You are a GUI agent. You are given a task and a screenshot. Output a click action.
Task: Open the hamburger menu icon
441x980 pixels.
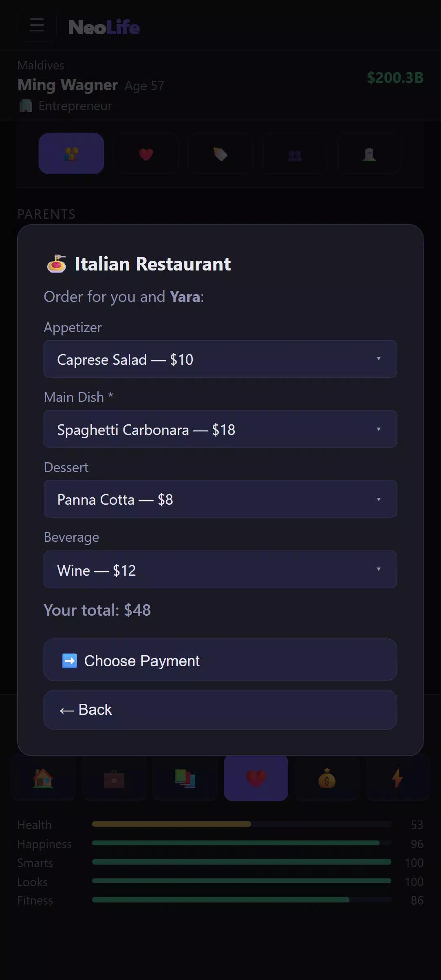pos(37,25)
